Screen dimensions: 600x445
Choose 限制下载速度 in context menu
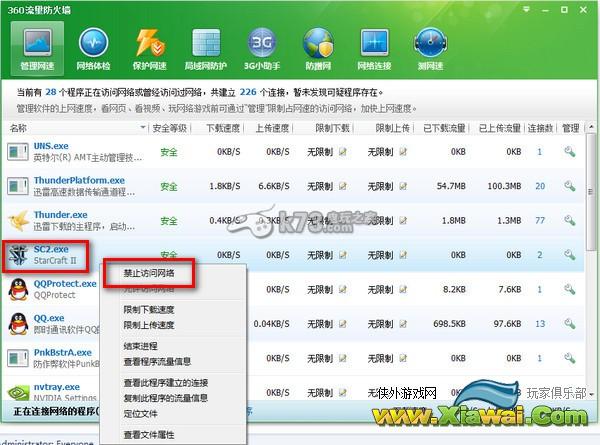148,309
